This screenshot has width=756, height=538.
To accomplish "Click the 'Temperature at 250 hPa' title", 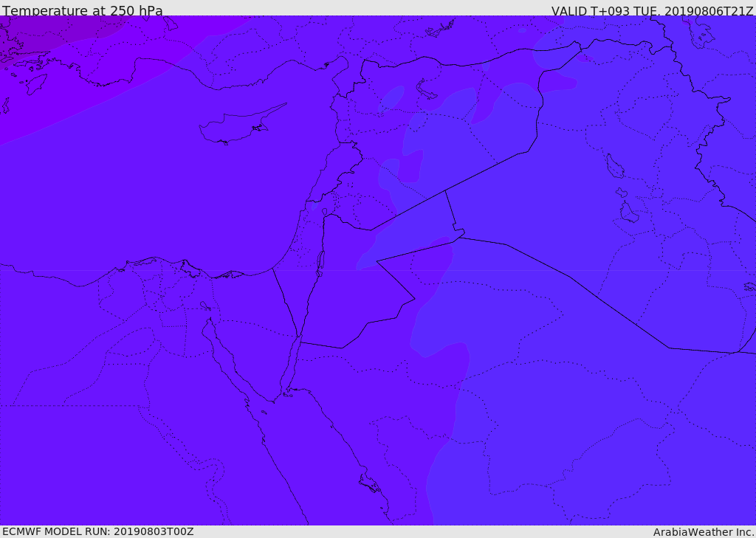I will (83, 10).
